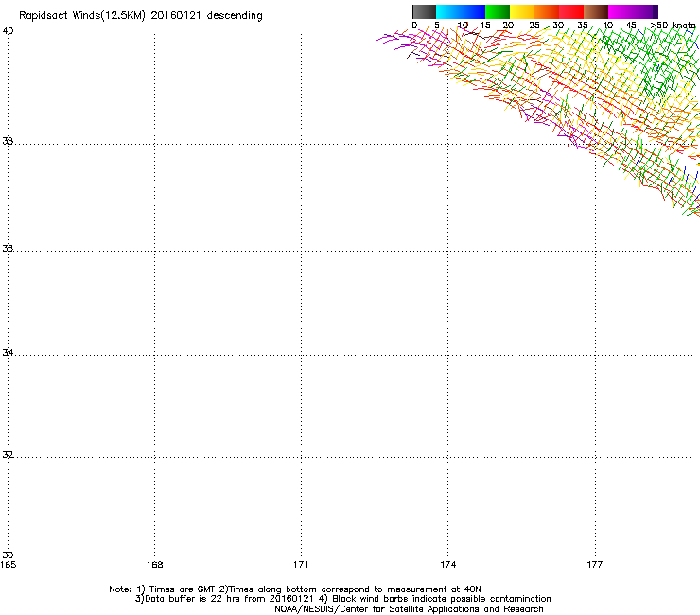Viewport: 700px width, 615px height.
Task: Click the yellow 20-25 knots color segment
Action: coord(522,11)
